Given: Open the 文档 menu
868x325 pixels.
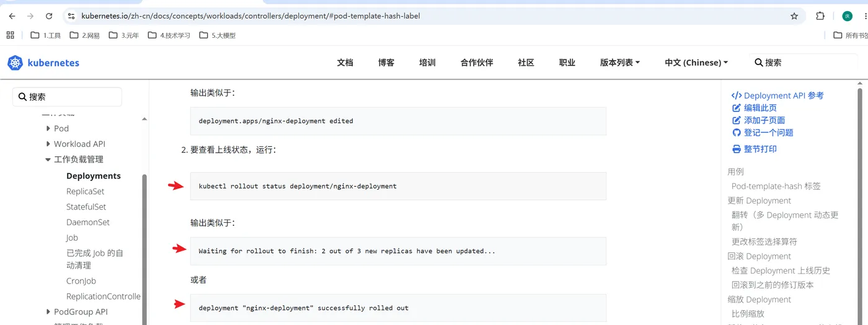Looking at the screenshot, I should 345,63.
